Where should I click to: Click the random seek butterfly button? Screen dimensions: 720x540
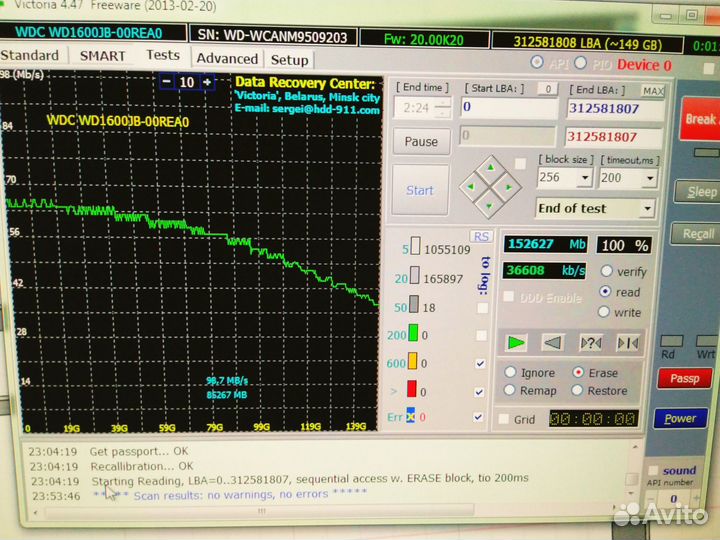click(591, 343)
